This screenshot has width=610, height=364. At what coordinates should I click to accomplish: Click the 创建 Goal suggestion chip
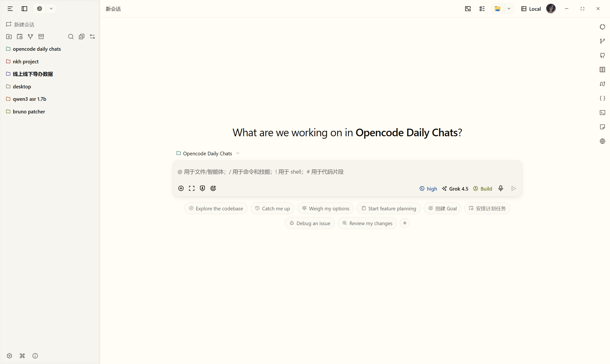click(x=442, y=208)
